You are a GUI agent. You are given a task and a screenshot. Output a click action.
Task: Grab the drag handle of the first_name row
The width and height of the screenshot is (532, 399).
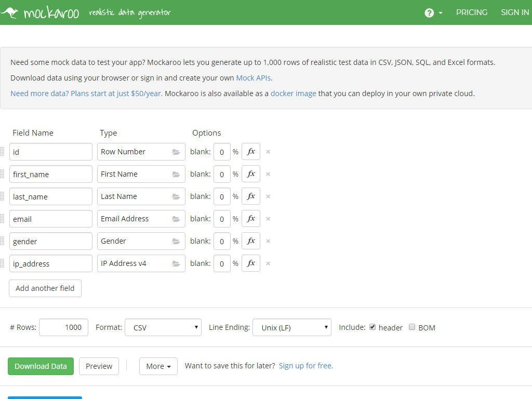(x=2, y=174)
